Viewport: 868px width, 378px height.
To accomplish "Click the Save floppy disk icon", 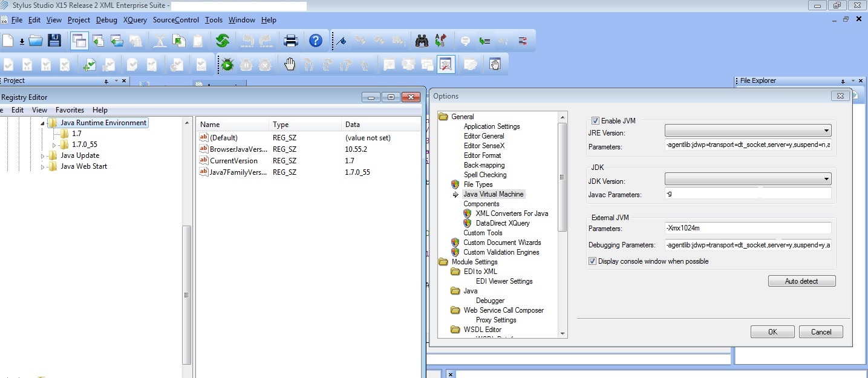I will pyautogui.click(x=54, y=41).
